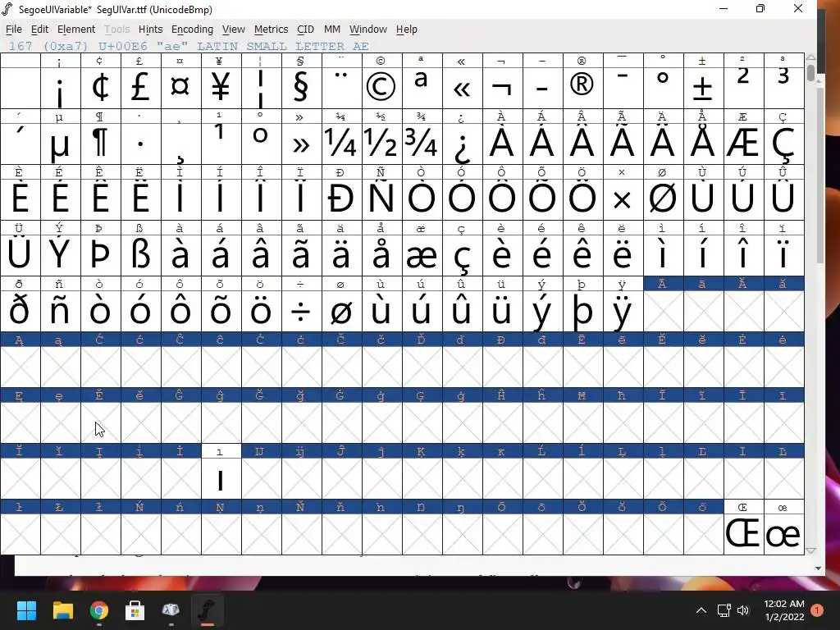Image resolution: width=840 pixels, height=630 pixels.
Task: Click the FontForge icon in title bar
Action: 7,9
